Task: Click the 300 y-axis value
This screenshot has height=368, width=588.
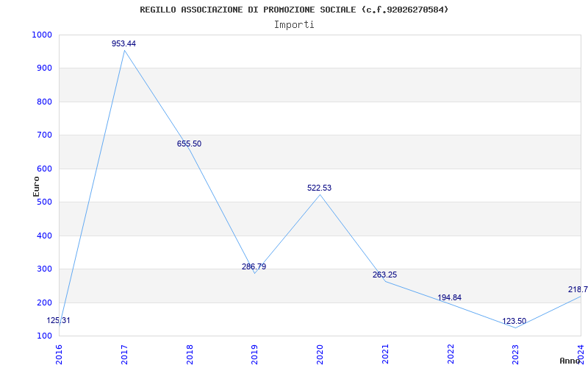Action: click(x=44, y=269)
